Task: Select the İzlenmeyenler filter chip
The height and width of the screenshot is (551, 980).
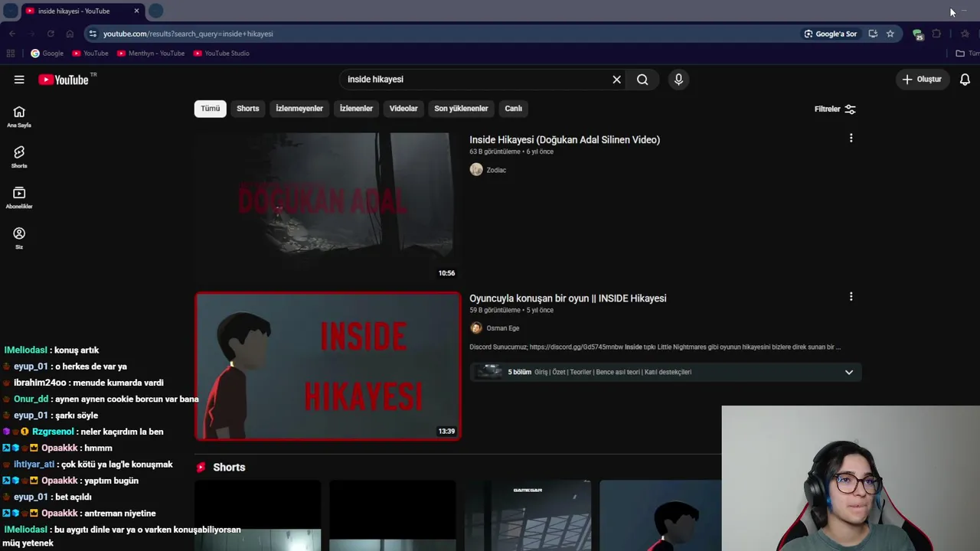Action: point(299,109)
